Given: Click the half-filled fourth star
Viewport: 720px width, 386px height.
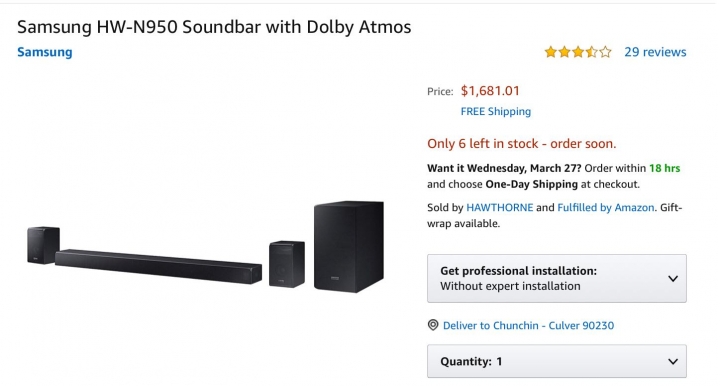Looking at the screenshot, I should pyautogui.click(x=592, y=52).
